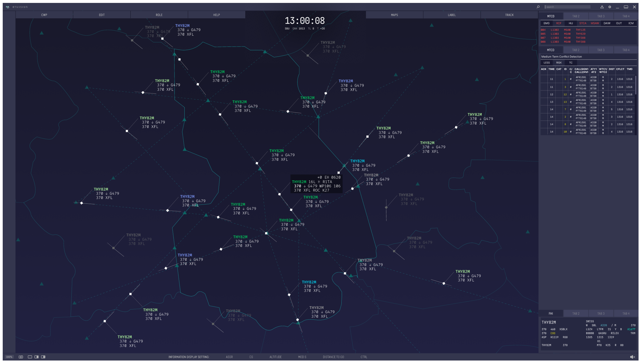Open the HELP menu
The image size is (643, 364).
point(216,15)
